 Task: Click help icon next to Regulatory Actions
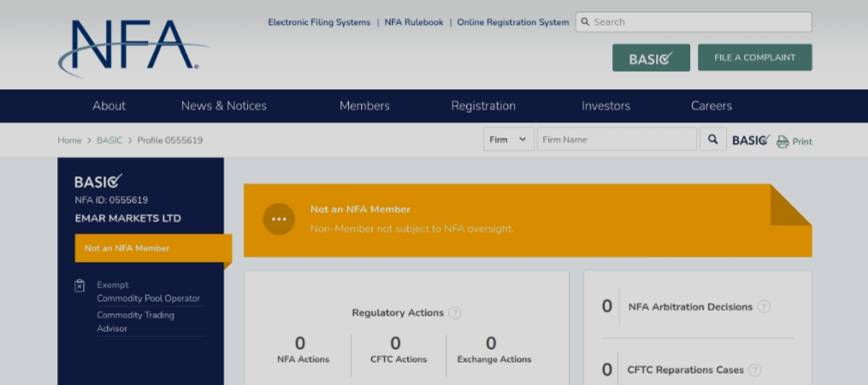pyautogui.click(x=455, y=313)
